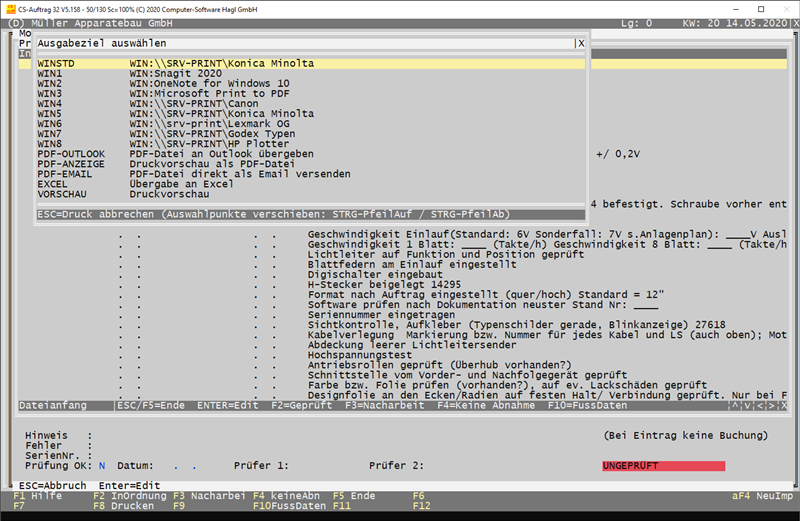
Task: Click the red UNGEPRÜFT status field
Action: [x=663, y=466]
